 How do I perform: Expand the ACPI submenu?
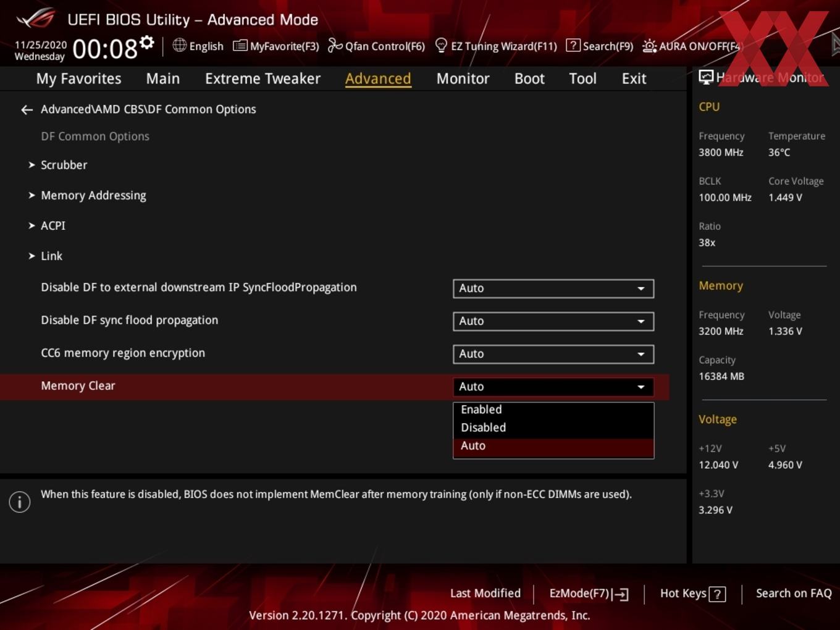[x=47, y=225]
